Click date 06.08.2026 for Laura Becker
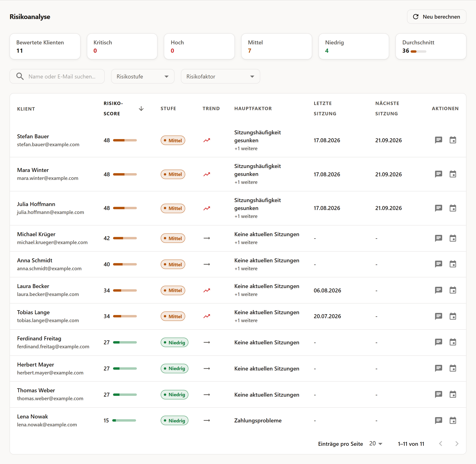476x464 pixels. coord(327,290)
